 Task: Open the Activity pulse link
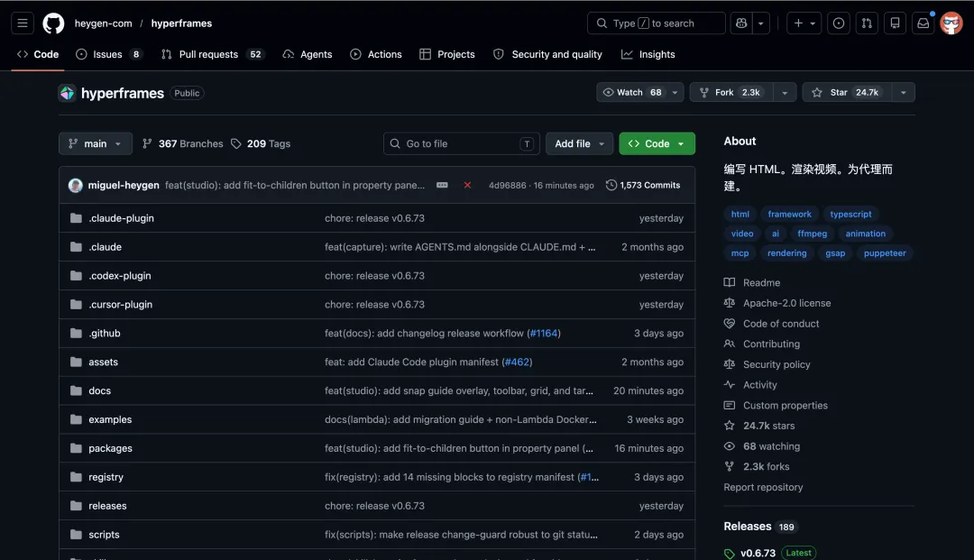(759, 385)
